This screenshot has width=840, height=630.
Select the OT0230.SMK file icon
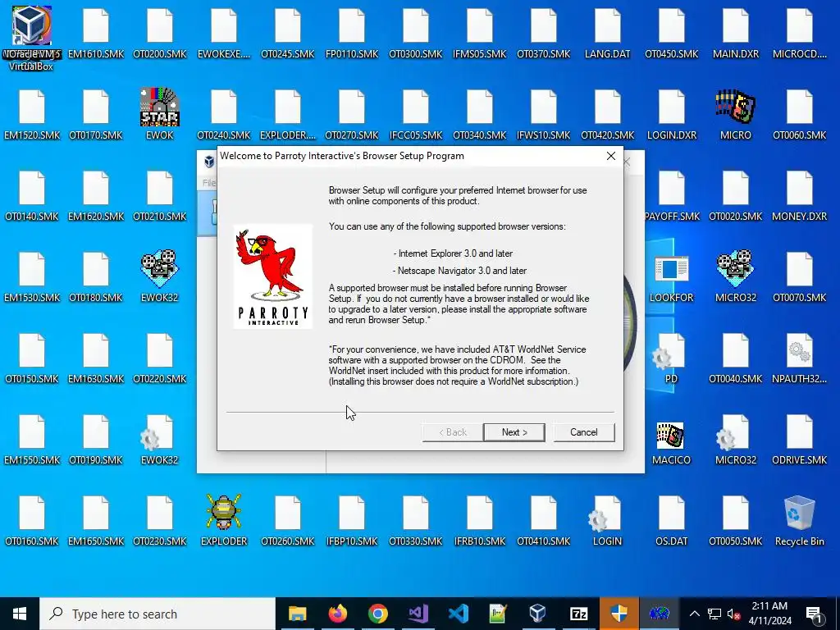[x=160, y=519]
